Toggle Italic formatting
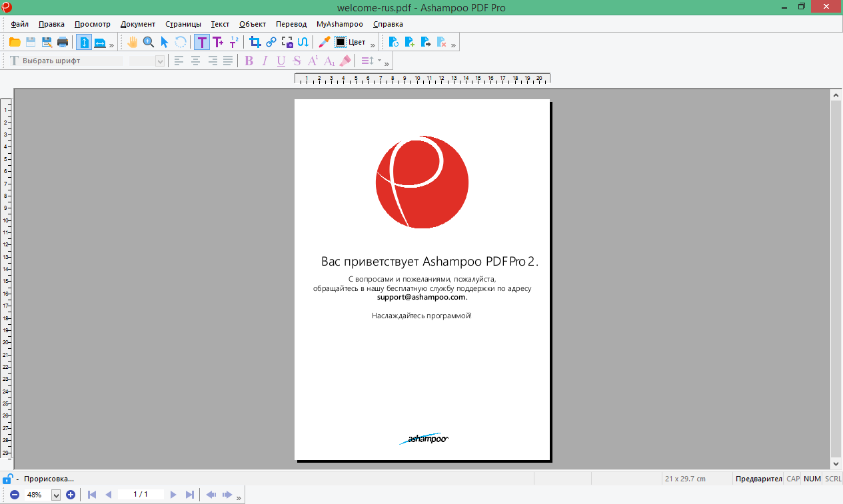This screenshot has height=504, width=843. [265, 61]
